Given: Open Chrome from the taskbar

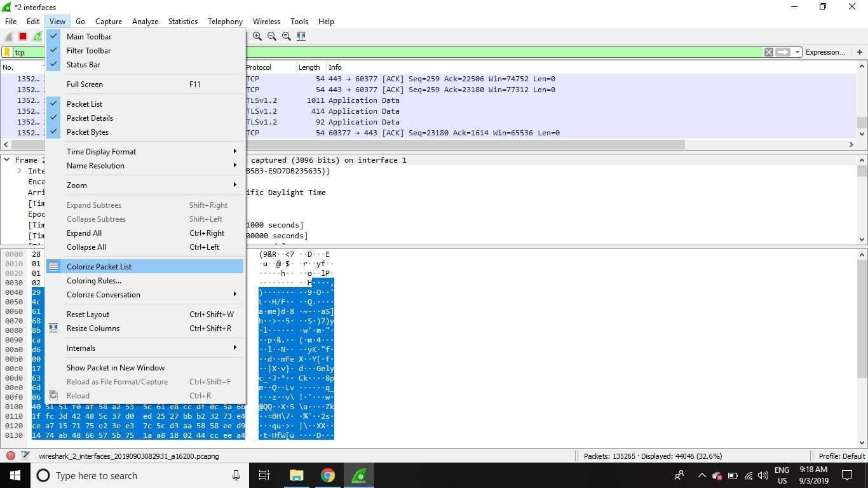Looking at the screenshot, I should (x=327, y=475).
